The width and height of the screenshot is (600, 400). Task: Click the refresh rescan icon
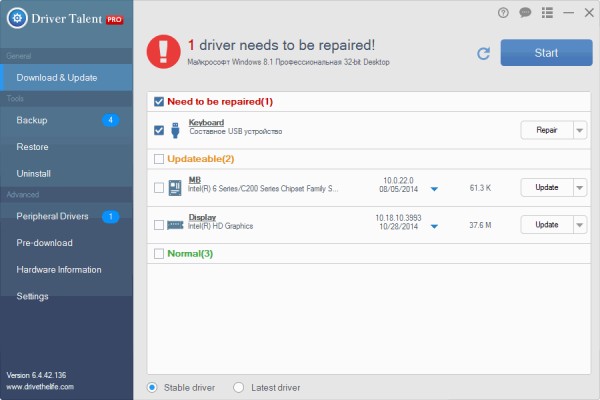[x=484, y=53]
